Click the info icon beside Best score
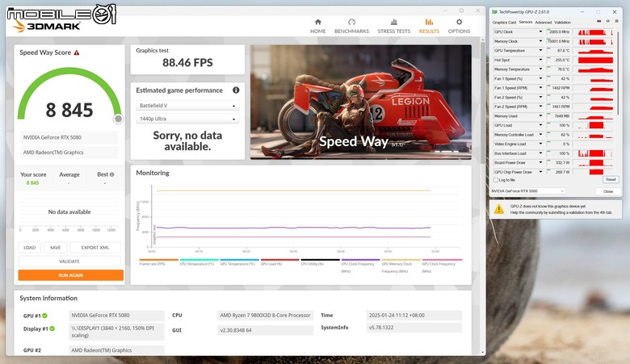 pyautogui.click(x=111, y=174)
